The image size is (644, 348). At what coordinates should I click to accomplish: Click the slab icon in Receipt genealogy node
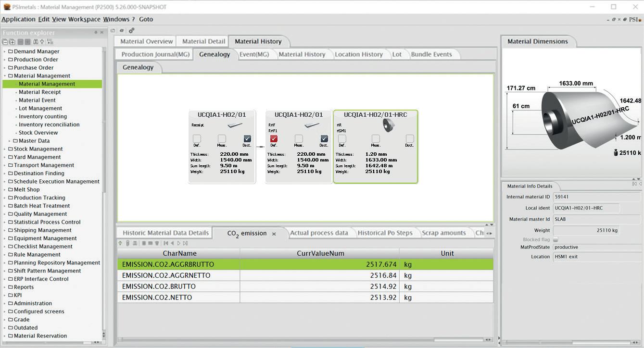[235, 125]
